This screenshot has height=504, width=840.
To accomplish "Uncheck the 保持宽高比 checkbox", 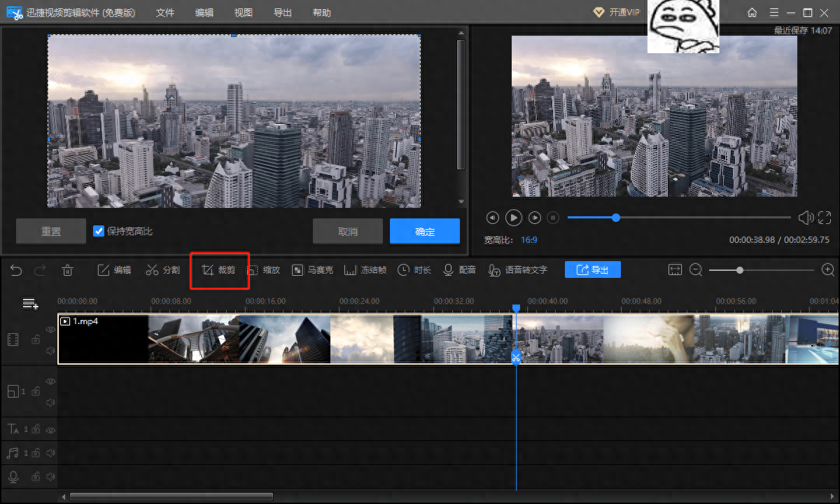I will click(x=99, y=231).
